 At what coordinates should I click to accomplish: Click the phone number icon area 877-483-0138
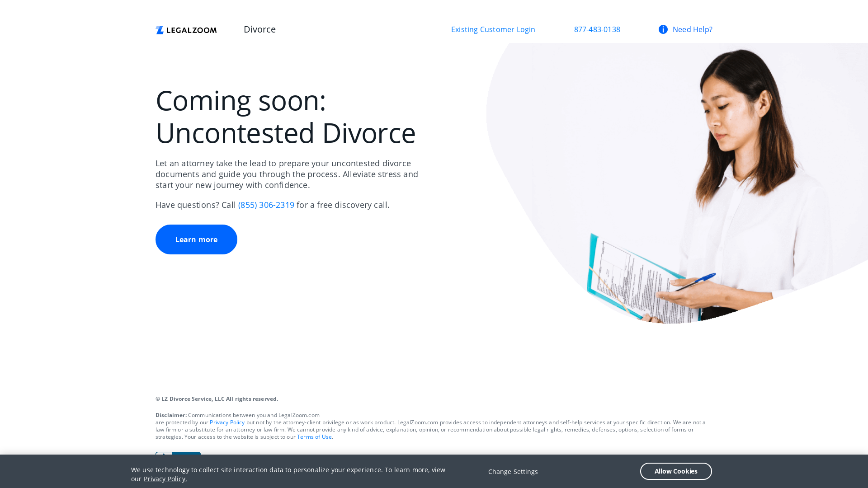point(597,29)
